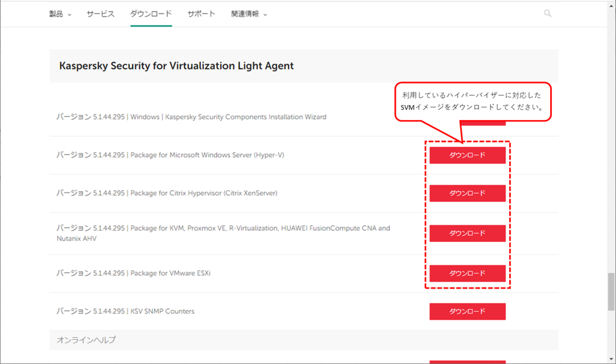
Task: Click the page vertical scrollbar thumb
Action: tap(611, 292)
